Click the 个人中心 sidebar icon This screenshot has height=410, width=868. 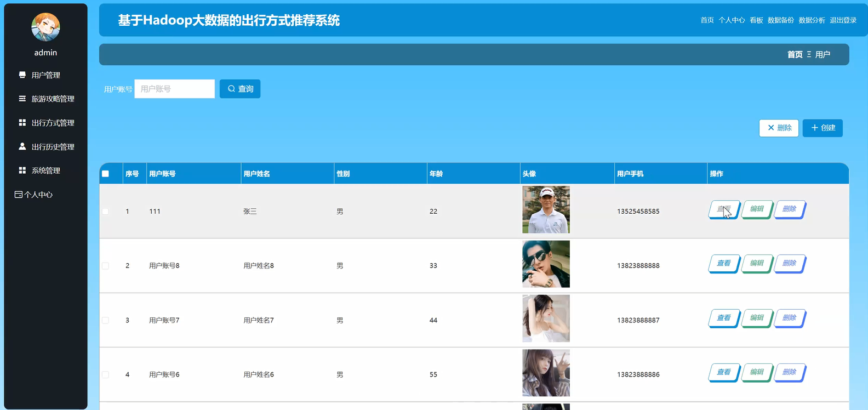coord(19,195)
